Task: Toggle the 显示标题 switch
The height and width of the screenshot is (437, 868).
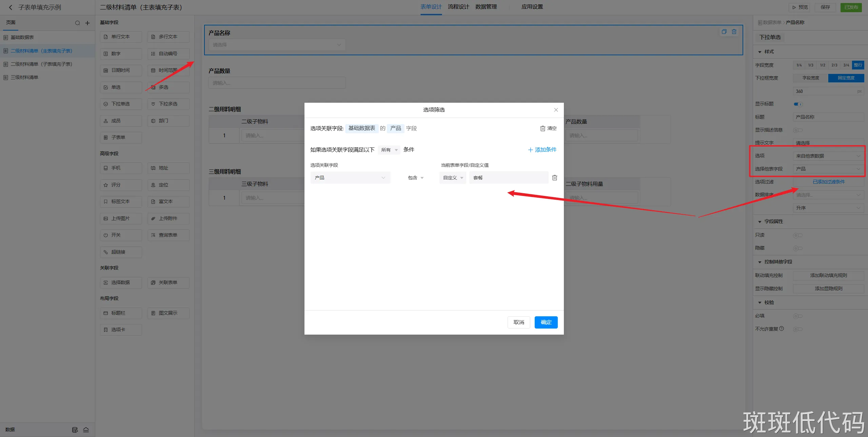Action: click(x=798, y=104)
